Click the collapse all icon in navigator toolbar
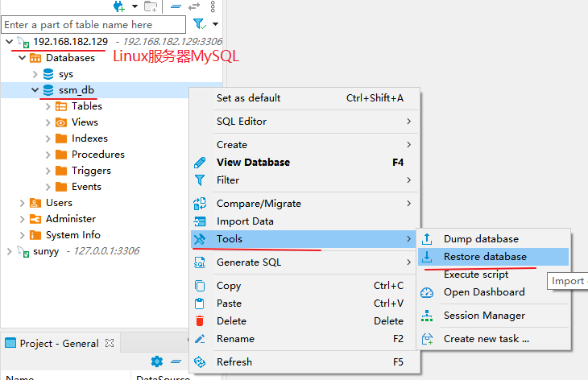 (x=176, y=6)
